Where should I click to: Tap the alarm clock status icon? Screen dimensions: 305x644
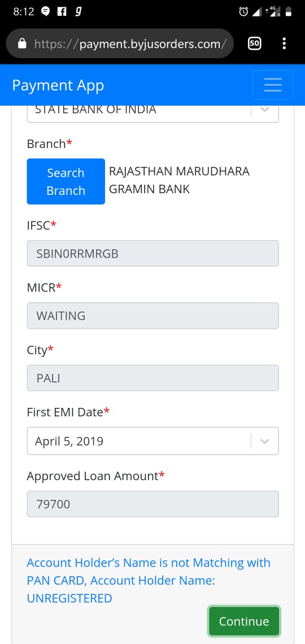pyautogui.click(x=243, y=12)
